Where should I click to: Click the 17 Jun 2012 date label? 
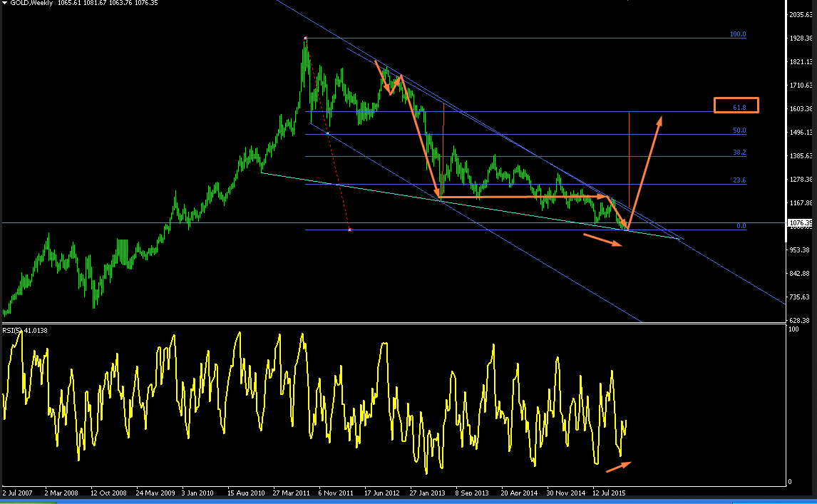[382, 493]
